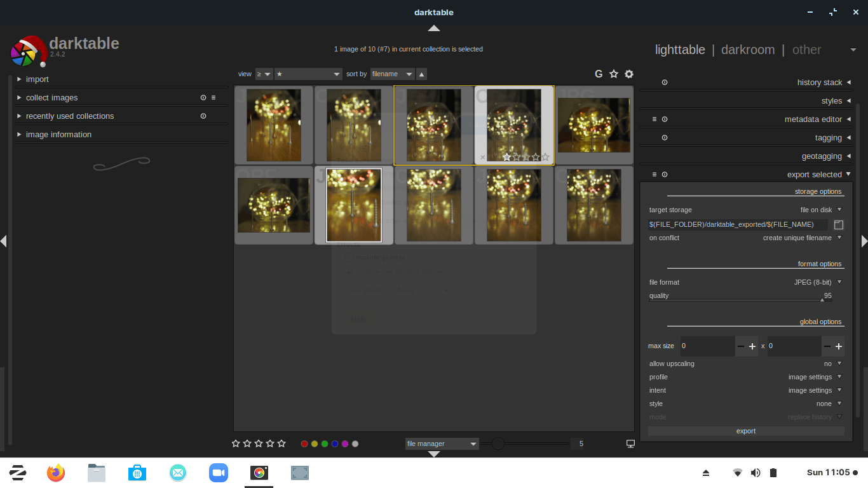868x488 pixels.
Task: Change file format from JPEG (8-bit)
Action: tap(816, 282)
